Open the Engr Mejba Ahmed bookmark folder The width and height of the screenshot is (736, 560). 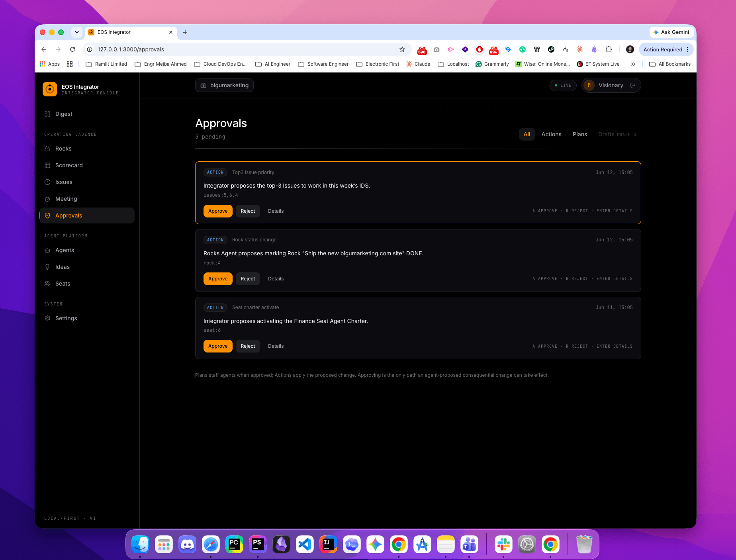pyautogui.click(x=161, y=64)
